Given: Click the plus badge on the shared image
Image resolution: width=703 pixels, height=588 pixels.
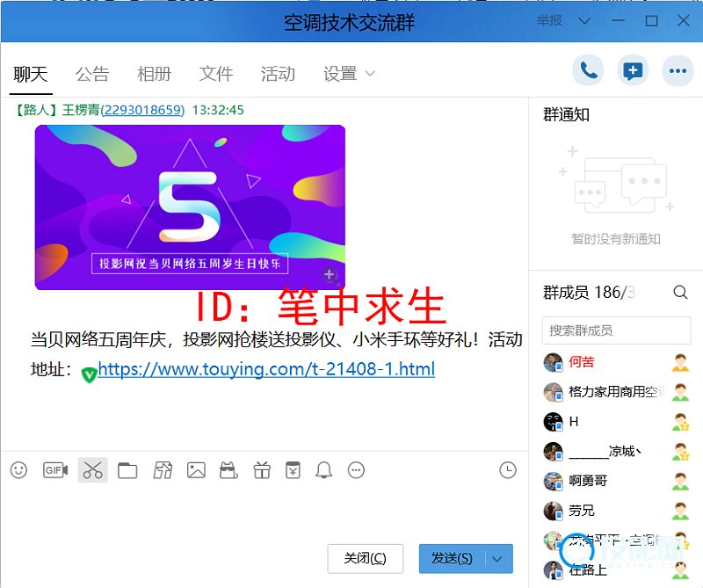Looking at the screenshot, I should pos(330,274).
